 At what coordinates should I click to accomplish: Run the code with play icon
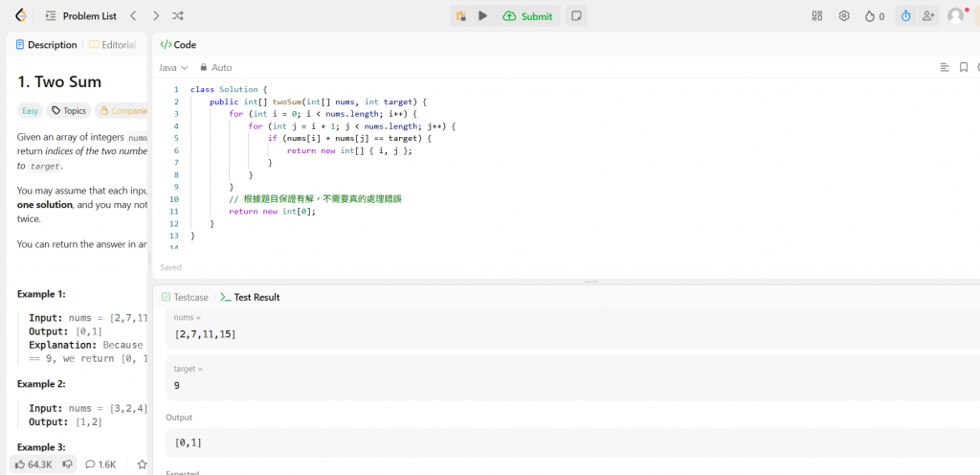coord(482,16)
